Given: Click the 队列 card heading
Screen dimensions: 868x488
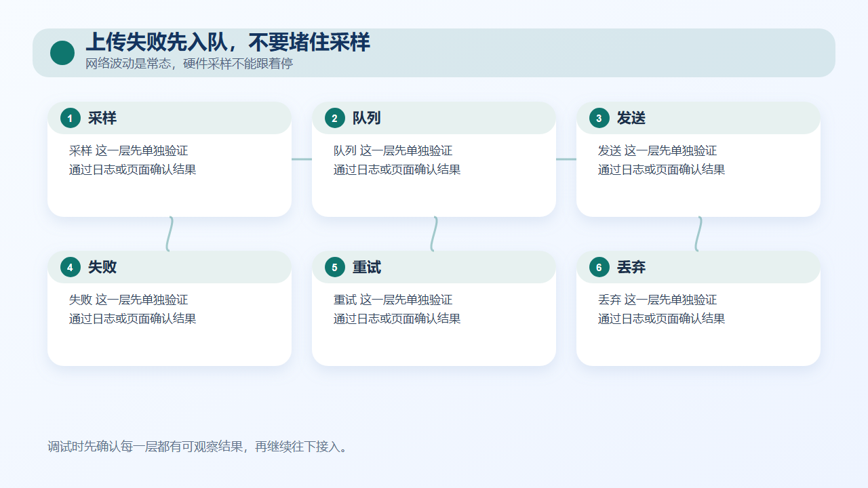Looking at the screenshot, I should (367, 119).
